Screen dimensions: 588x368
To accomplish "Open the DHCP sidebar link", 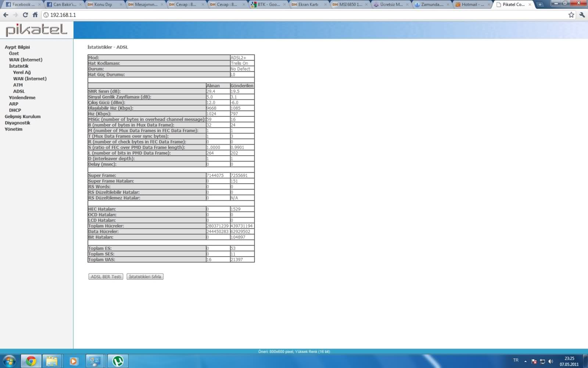I will pyautogui.click(x=15, y=110).
